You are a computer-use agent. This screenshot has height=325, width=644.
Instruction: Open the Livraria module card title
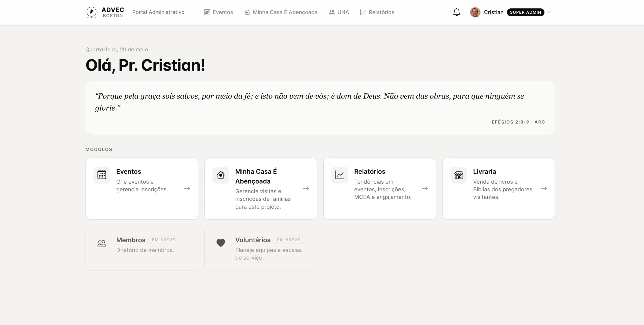pyautogui.click(x=484, y=171)
